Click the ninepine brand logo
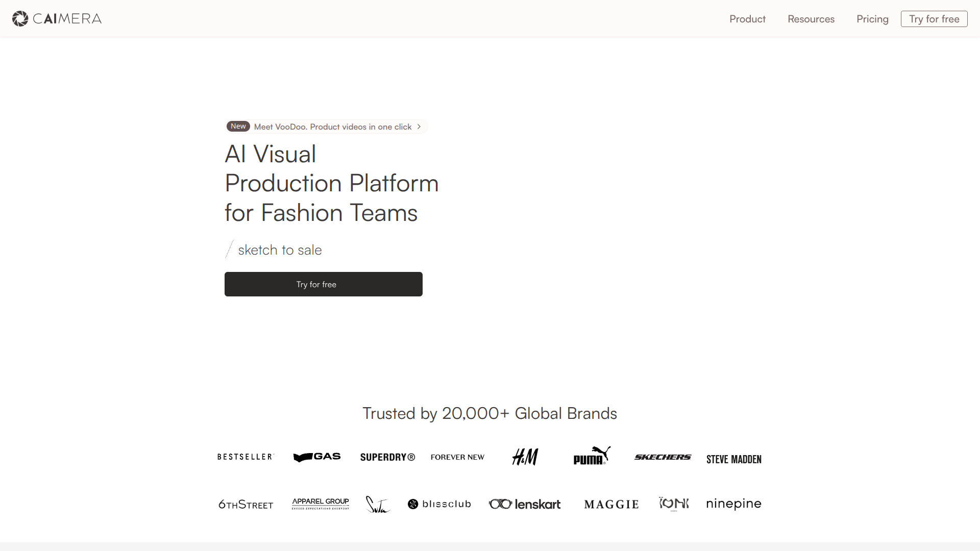This screenshot has height=551, width=980. (x=733, y=504)
